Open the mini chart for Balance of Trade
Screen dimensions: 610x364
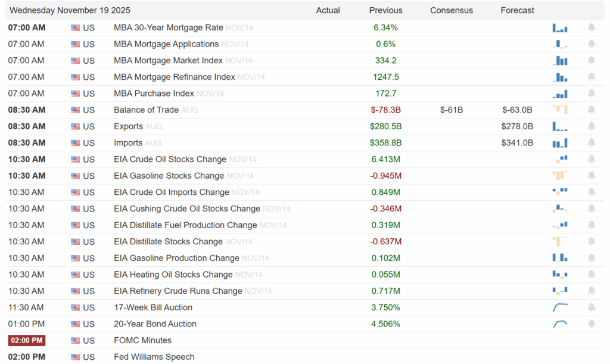pyautogui.click(x=560, y=110)
